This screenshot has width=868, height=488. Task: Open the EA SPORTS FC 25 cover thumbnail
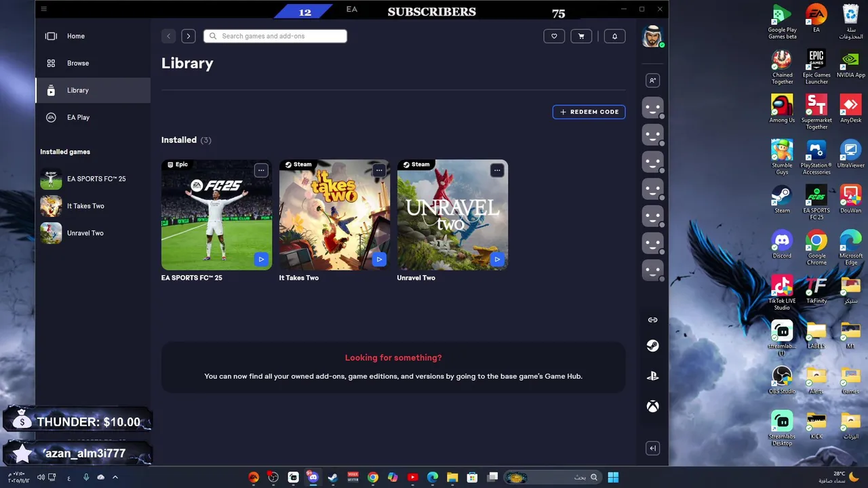coord(216,215)
